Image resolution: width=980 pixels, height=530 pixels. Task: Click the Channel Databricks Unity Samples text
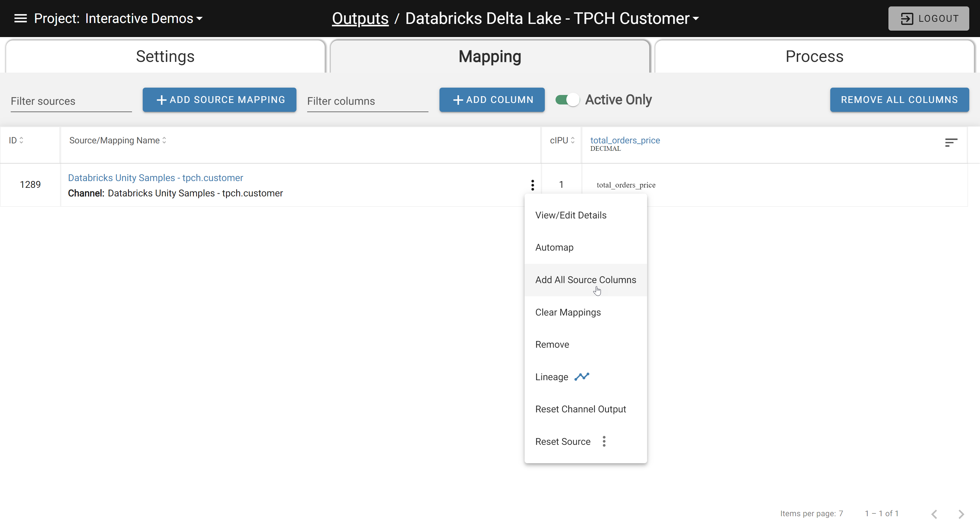[x=175, y=193]
